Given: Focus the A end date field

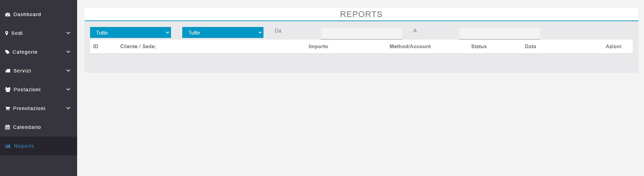Looking at the screenshot, I should tap(500, 33).
